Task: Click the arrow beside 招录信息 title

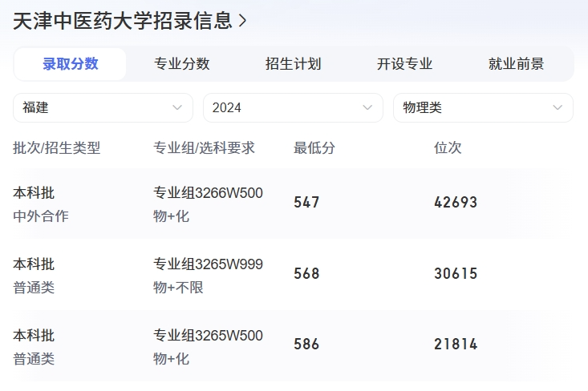Action: [x=242, y=21]
